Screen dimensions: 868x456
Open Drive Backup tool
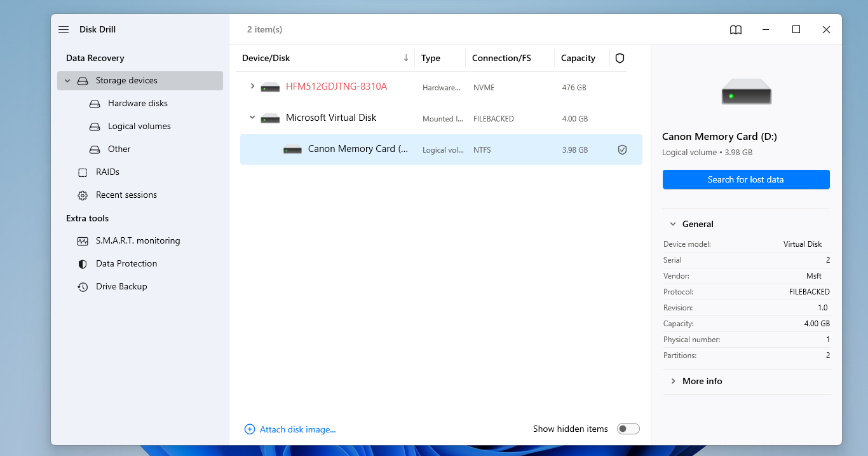121,287
